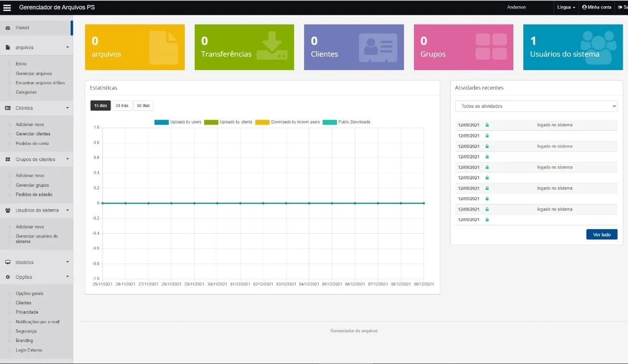Image resolution: width=628 pixels, height=364 pixels.
Task: Click the Modelos monitor icon
Action: coord(8,262)
